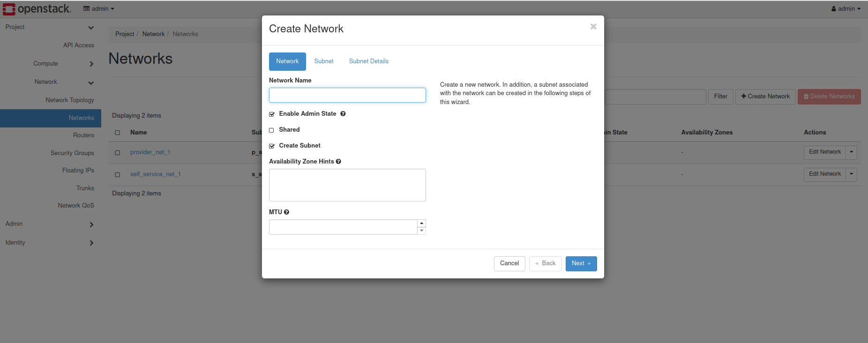Open the admin project dropdown
Viewport: 868px width, 343px height.
pos(99,9)
